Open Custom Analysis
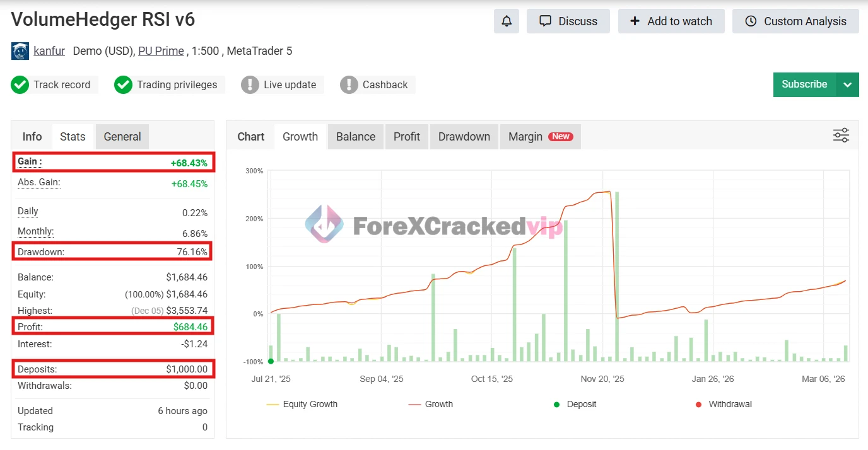The width and height of the screenshot is (868, 450). click(795, 21)
